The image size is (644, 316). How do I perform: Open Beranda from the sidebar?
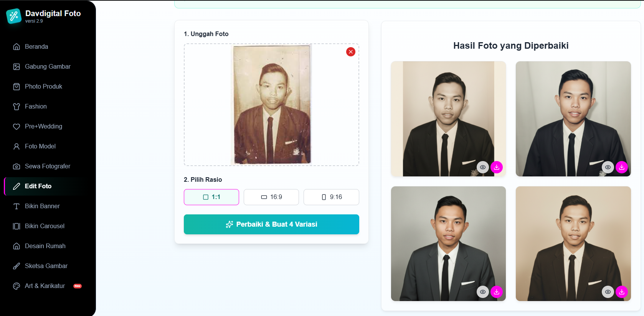pyautogui.click(x=36, y=47)
